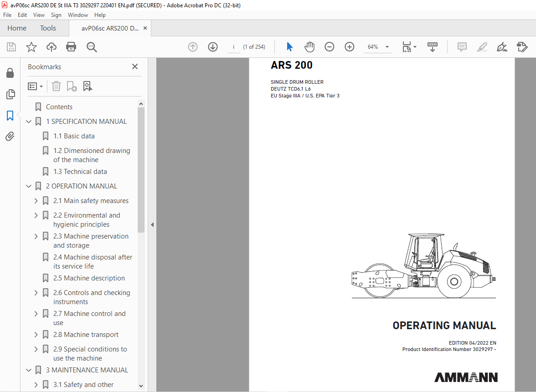
Task: Open the Contents bookmark
Action: (59, 107)
